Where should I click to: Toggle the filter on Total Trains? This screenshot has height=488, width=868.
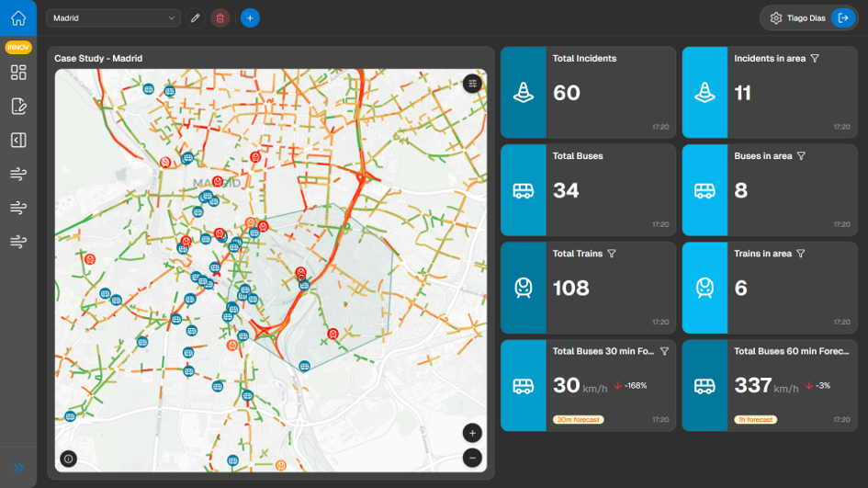click(x=612, y=254)
